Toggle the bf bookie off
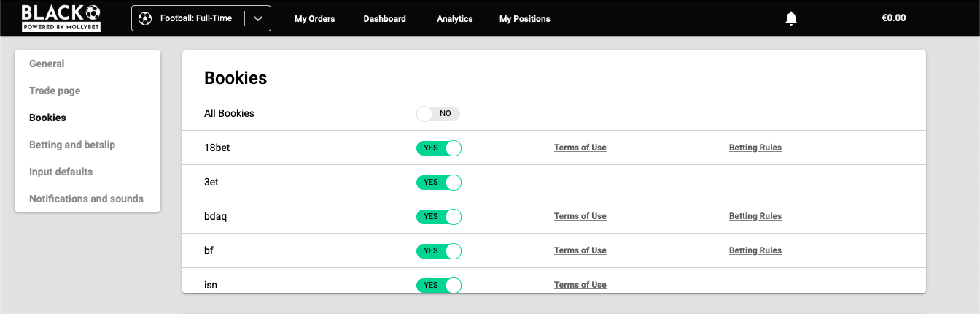This screenshot has height=314, width=980. [439, 251]
